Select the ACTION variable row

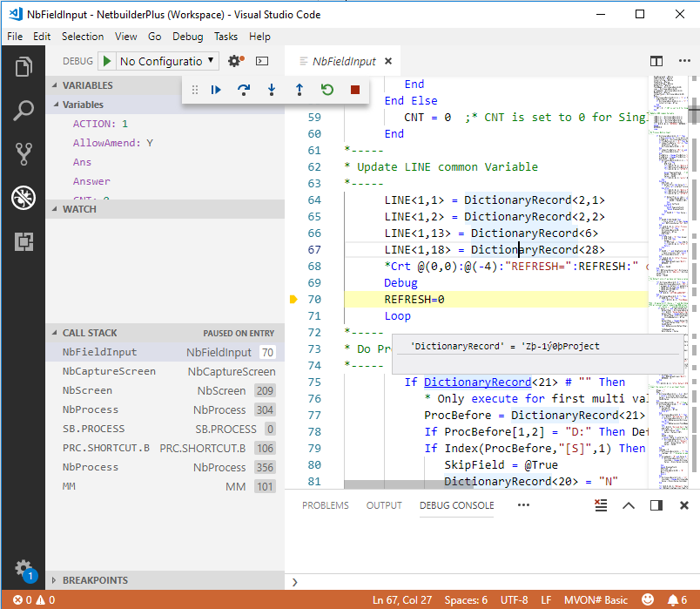click(x=165, y=124)
